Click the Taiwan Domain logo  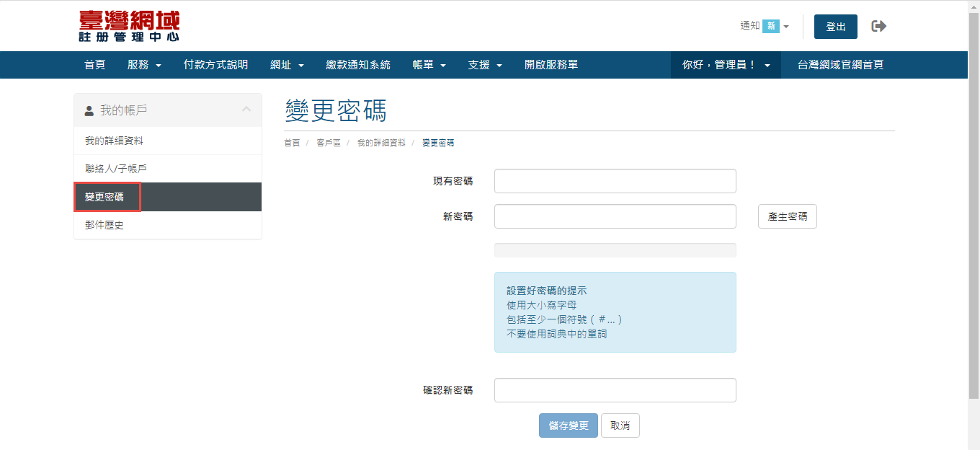(x=129, y=26)
